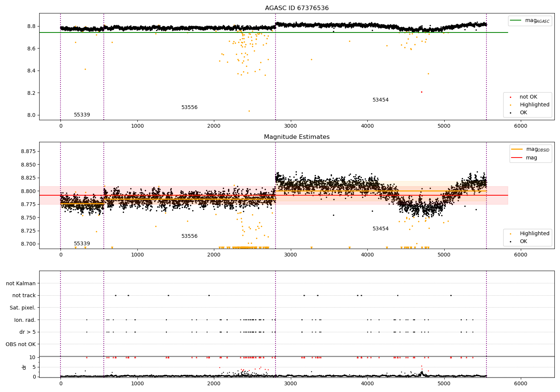Select the 'not OK' legend entry
The height and width of the screenshot is (392, 560).
(x=528, y=97)
